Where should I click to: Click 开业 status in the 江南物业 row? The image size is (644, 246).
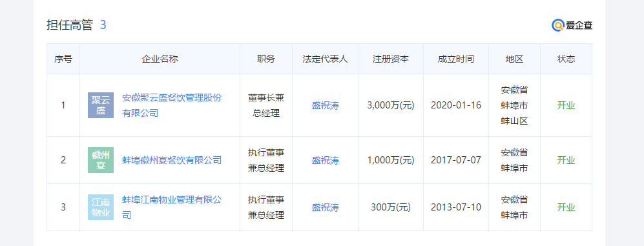coord(566,207)
